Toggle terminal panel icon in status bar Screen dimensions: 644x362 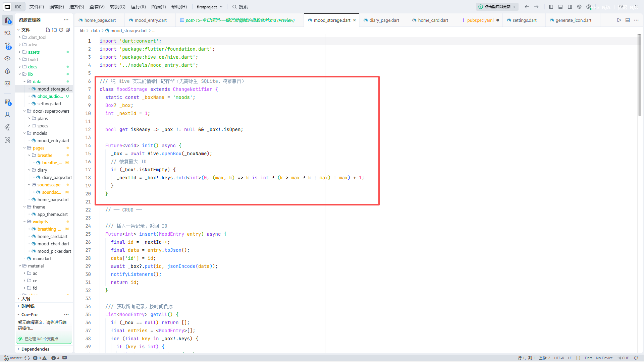(x=65, y=358)
